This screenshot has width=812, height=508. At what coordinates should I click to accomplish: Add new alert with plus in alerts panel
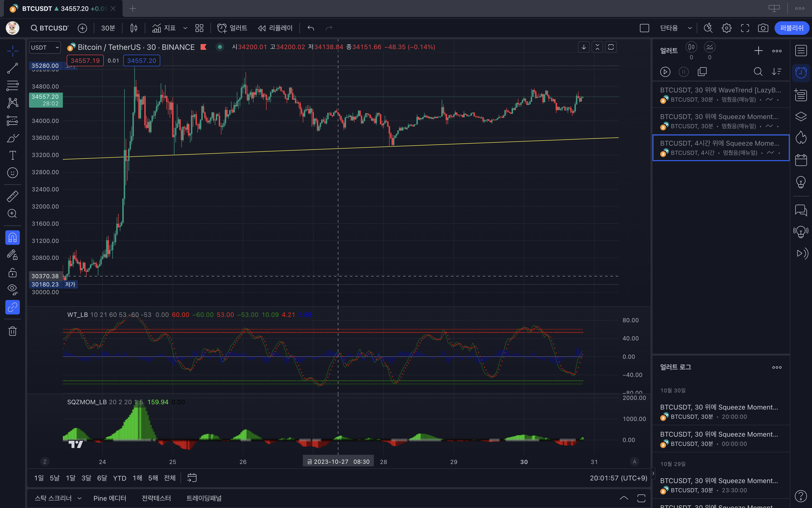coord(758,51)
